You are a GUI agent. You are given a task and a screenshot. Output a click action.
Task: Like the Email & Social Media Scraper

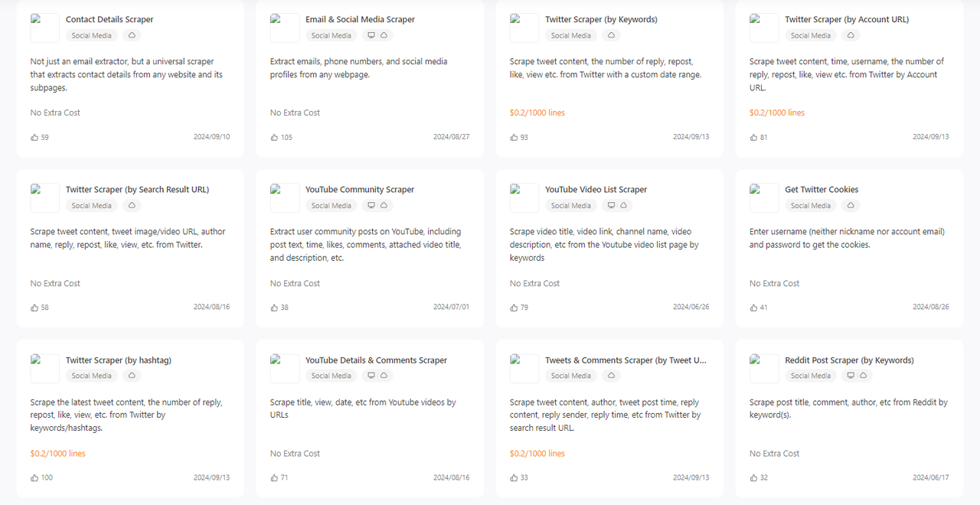pos(274,138)
